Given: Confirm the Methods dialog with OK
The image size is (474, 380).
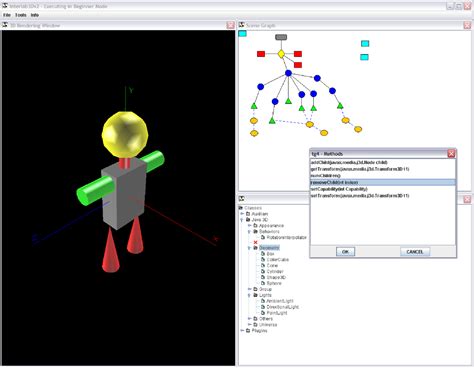Looking at the screenshot, I should (x=345, y=252).
